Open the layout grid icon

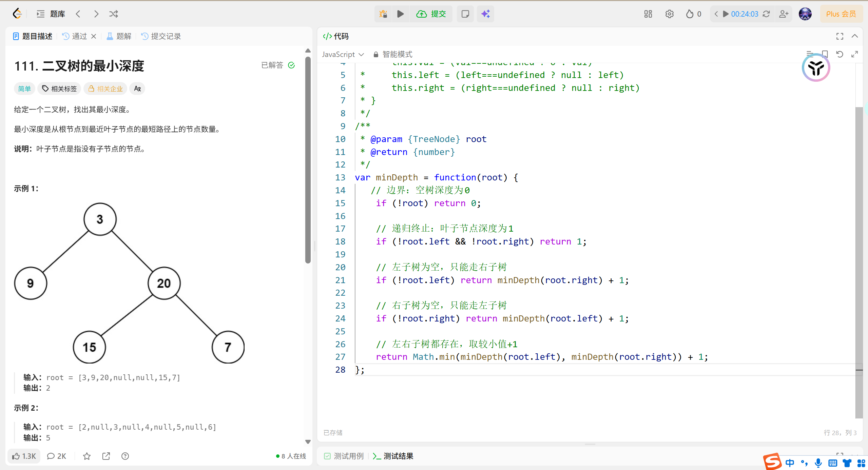[648, 14]
